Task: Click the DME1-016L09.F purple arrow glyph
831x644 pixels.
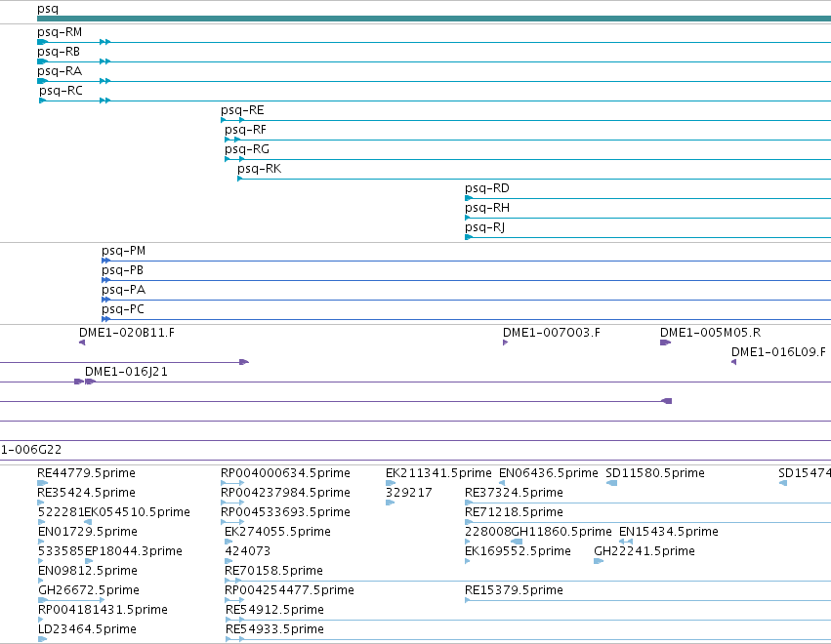Action: point(734,362)
